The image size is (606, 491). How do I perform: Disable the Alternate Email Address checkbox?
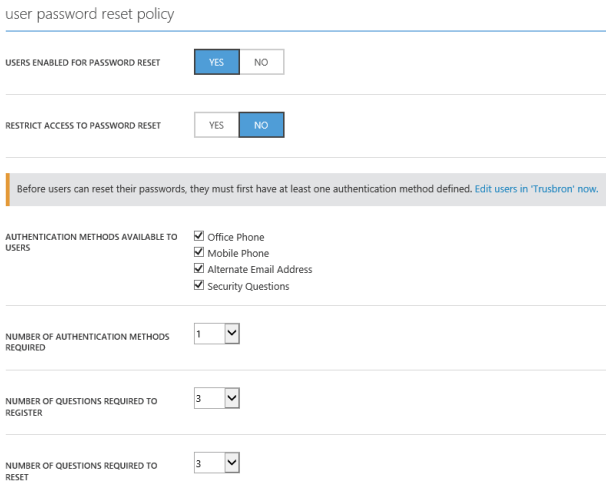198,269
